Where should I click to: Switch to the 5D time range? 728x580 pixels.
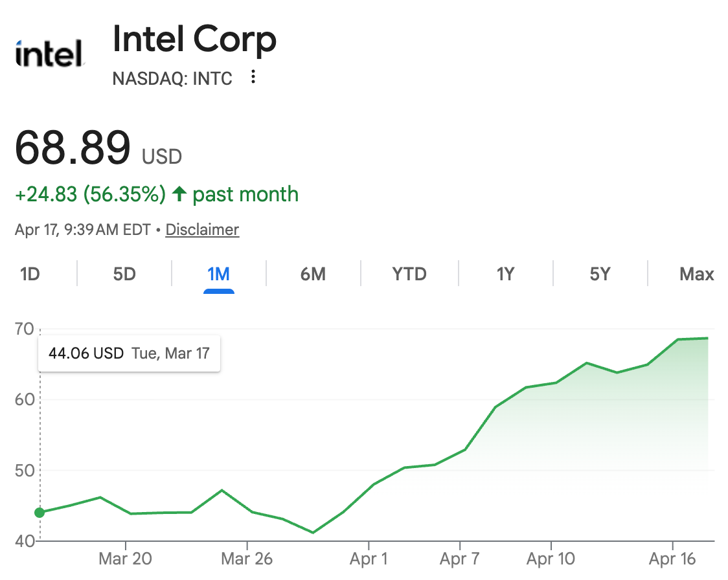124,274
